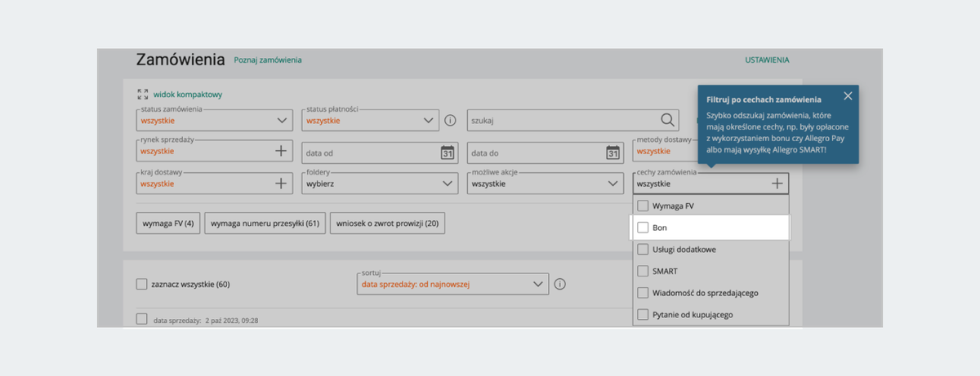Click info icon beside the sort dropdown
This screenshot has height=376, width=980.
click(559, 285)
